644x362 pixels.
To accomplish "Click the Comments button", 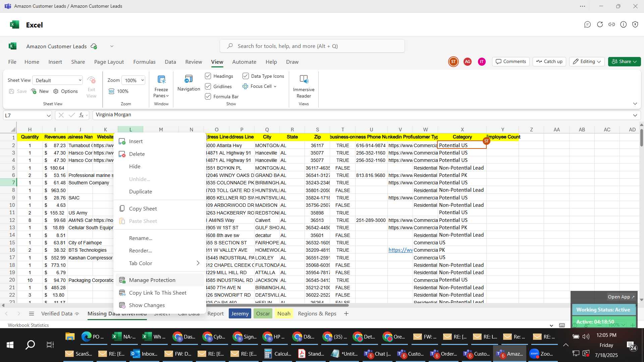I will click(511, 62).
